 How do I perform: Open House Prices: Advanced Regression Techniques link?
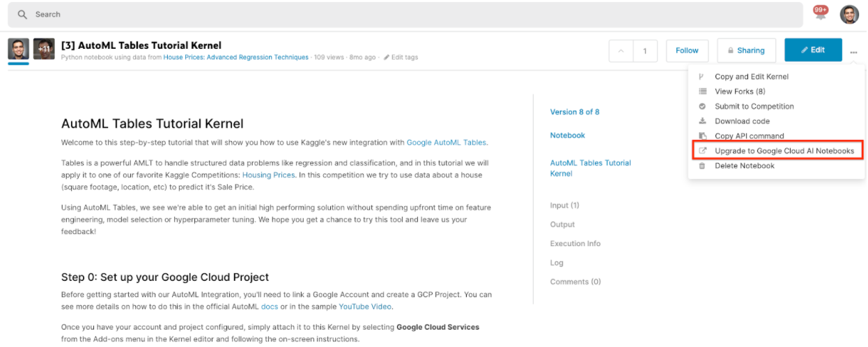(x=235, y=57)
